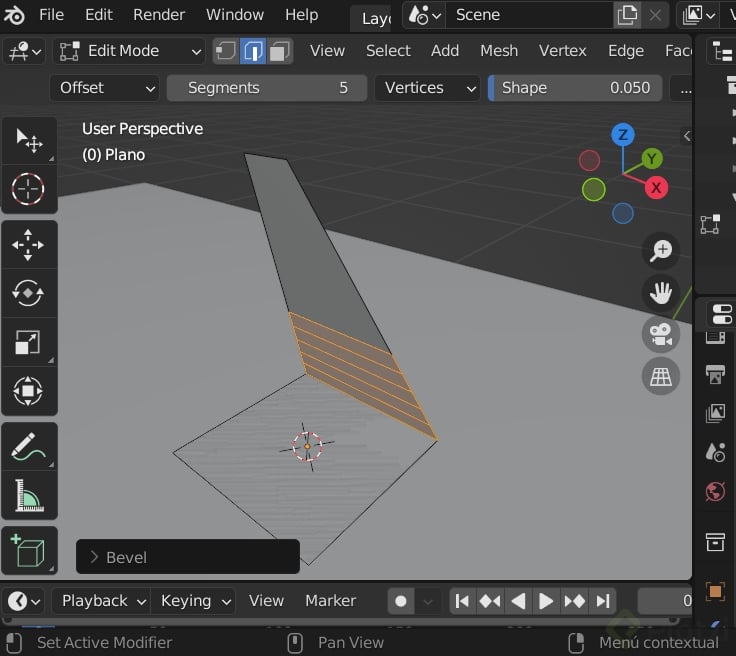
Task: Play the animation forward
Action: click(545, 601)
